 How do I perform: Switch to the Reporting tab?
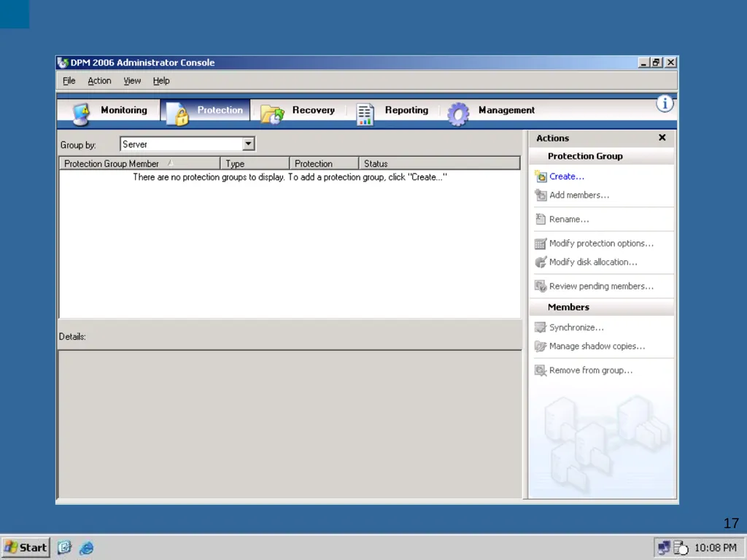(x=393, y=111)
